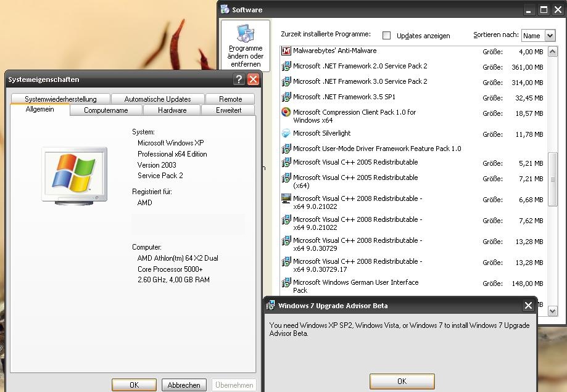Click the program list scrollbar thumb

(x=552, y=179)
